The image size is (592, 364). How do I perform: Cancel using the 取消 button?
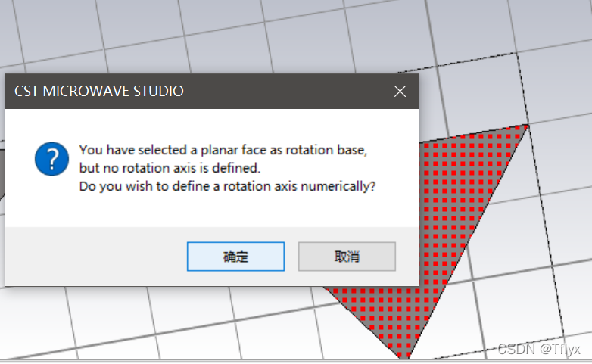tap(347, 257)
